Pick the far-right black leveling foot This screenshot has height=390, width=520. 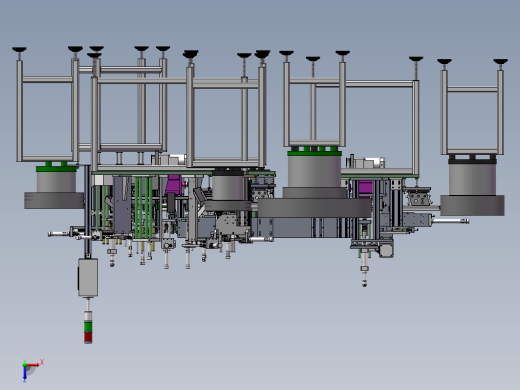click(501, 62)
